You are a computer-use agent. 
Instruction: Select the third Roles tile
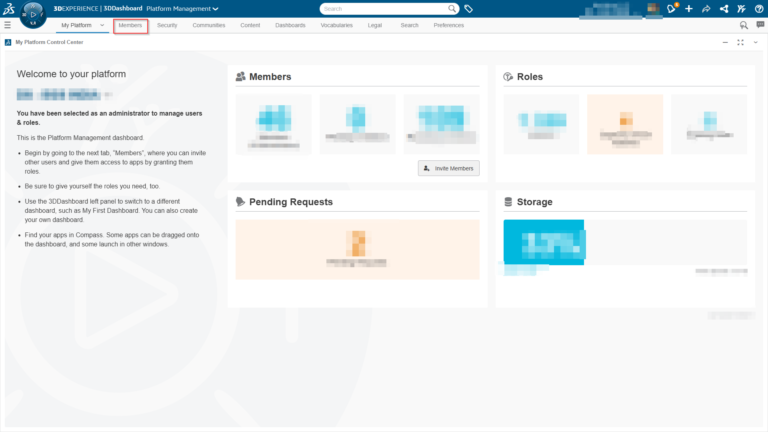[x=709, y=124]
